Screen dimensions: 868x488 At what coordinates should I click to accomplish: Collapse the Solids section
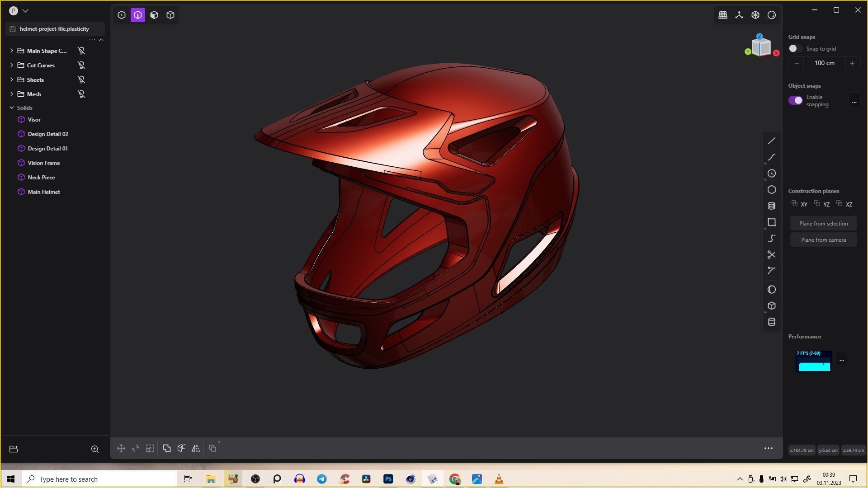[12, 108]
